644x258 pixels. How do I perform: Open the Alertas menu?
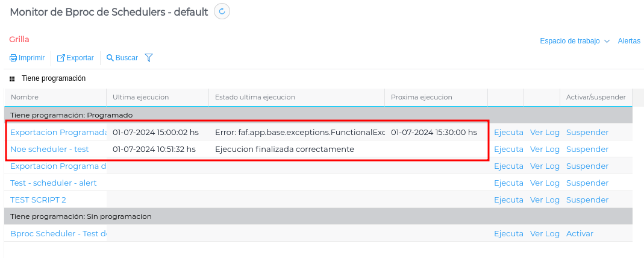[629, 41]
